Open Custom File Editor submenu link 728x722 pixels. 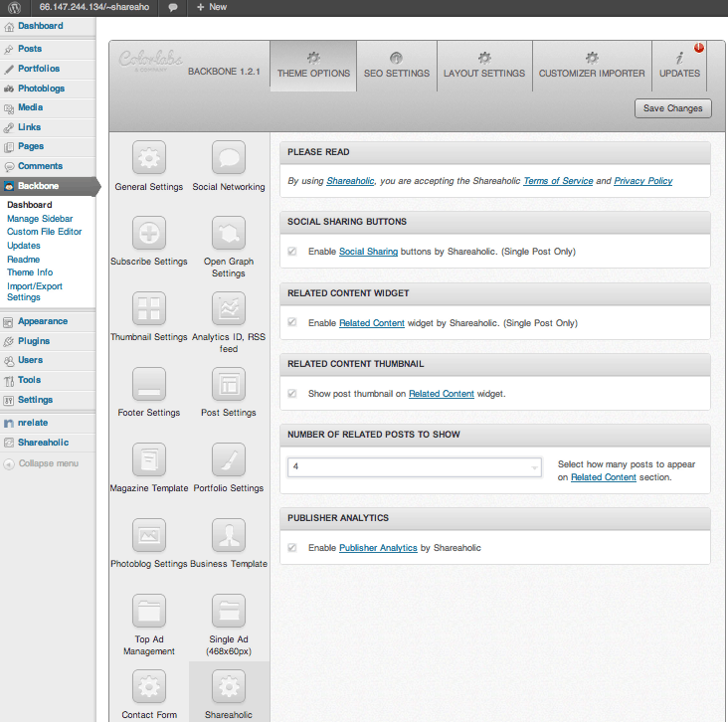pyautogui.click(x=44, y=232)
